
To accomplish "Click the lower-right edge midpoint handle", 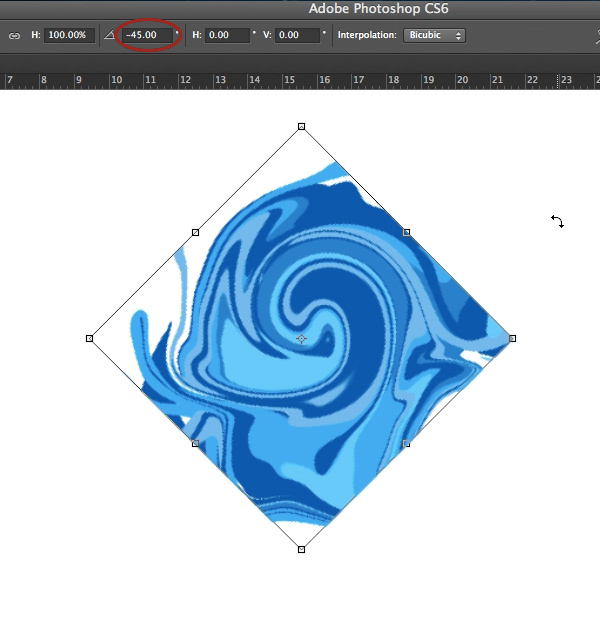I will pyautogui.click(x=406, y=443).
